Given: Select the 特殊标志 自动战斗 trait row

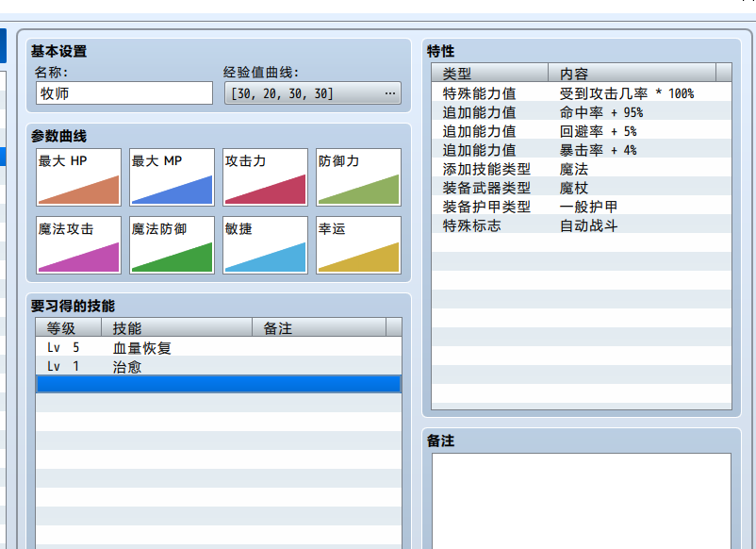Looking at the screenshot, I should pyautogui.click(x=582, y=225).
